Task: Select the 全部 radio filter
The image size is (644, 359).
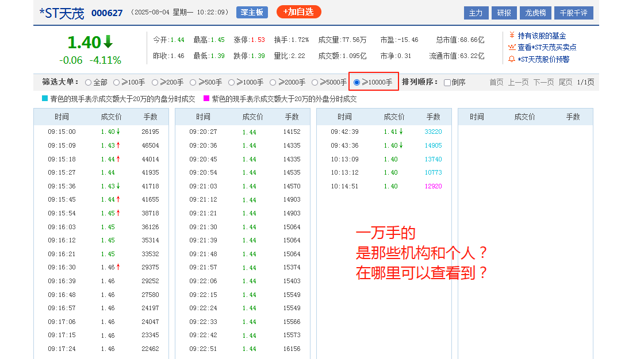Action: tap(88, 83)
